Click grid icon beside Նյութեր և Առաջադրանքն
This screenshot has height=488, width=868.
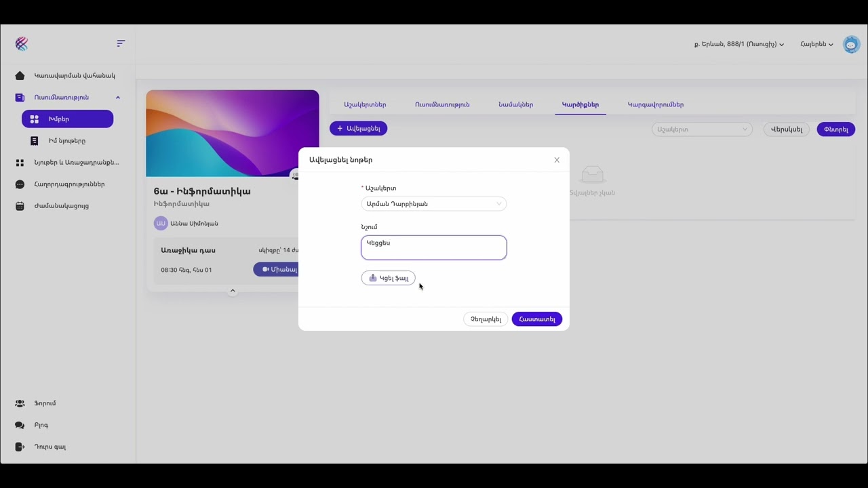pos(20,163)
